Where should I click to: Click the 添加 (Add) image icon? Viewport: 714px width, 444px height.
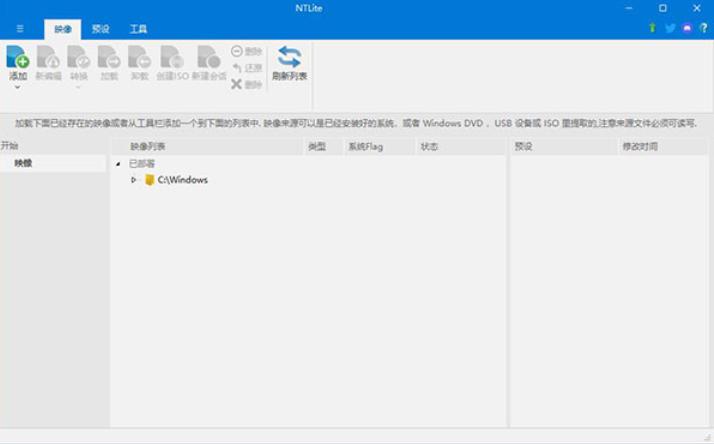pos(18,58)
